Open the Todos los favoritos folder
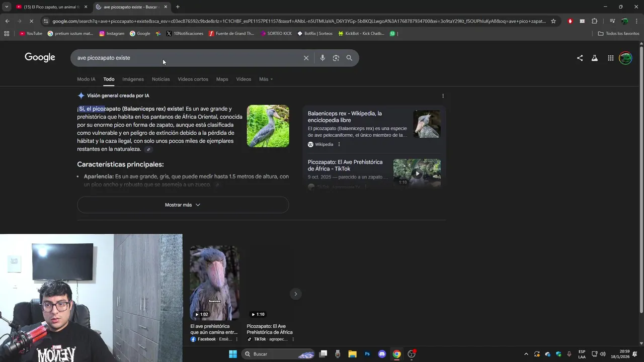 click(618, 34)
